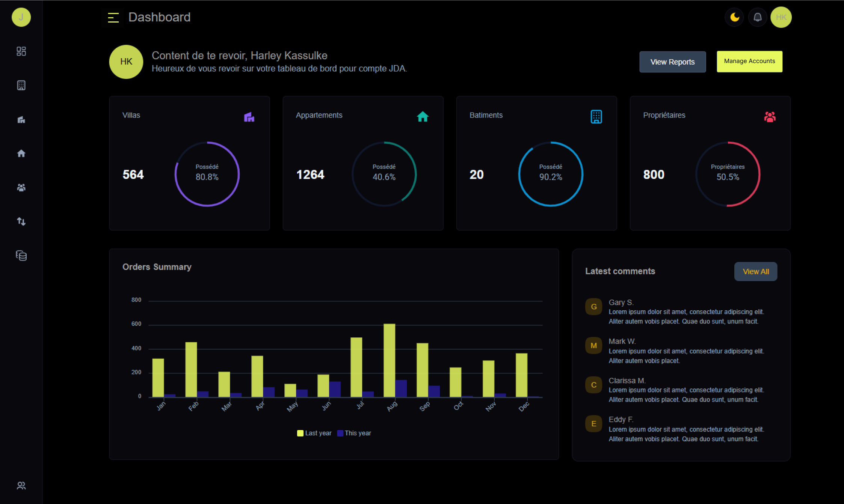Open the HK avatar menu at top right
844x504 pixels.
pos(781,17)
